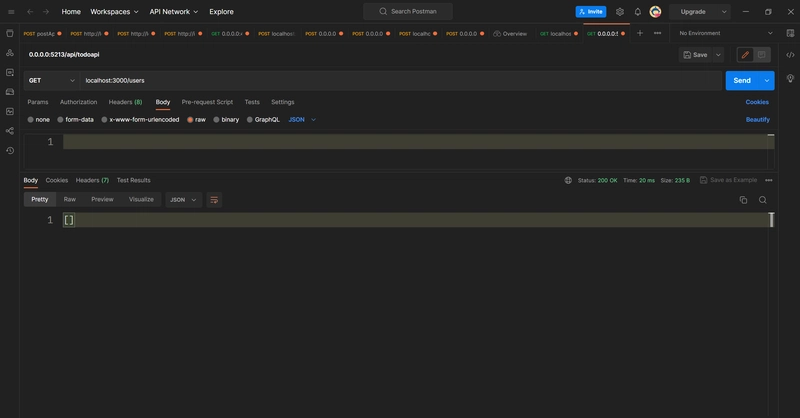Screen dimensions: 800x418
Task: Switch to the edit pencil mode
Action: tap(745, 55)
